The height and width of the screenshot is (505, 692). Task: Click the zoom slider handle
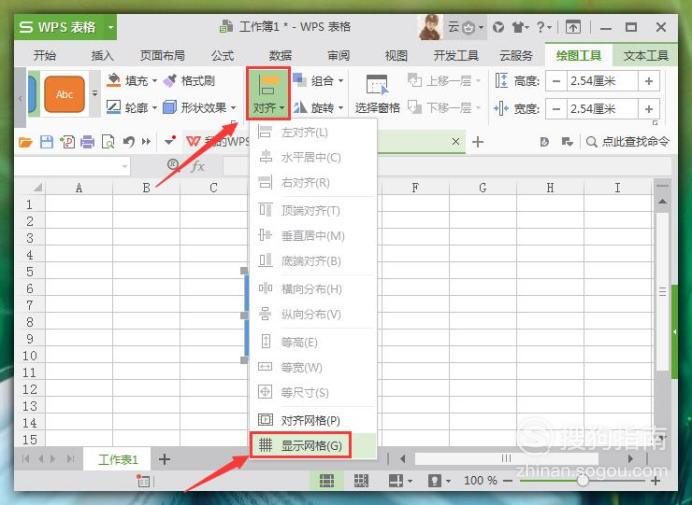coord(583,481)
